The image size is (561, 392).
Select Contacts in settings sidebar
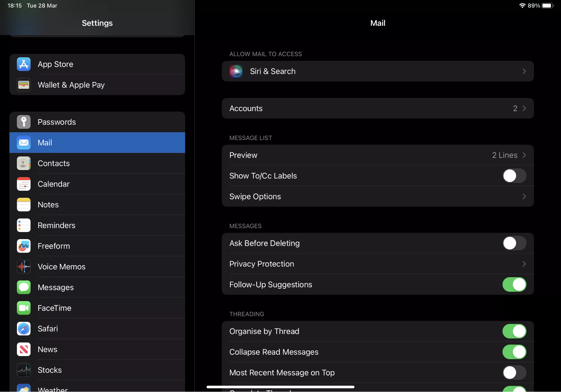pyautogui.click(x=97, y=163)
